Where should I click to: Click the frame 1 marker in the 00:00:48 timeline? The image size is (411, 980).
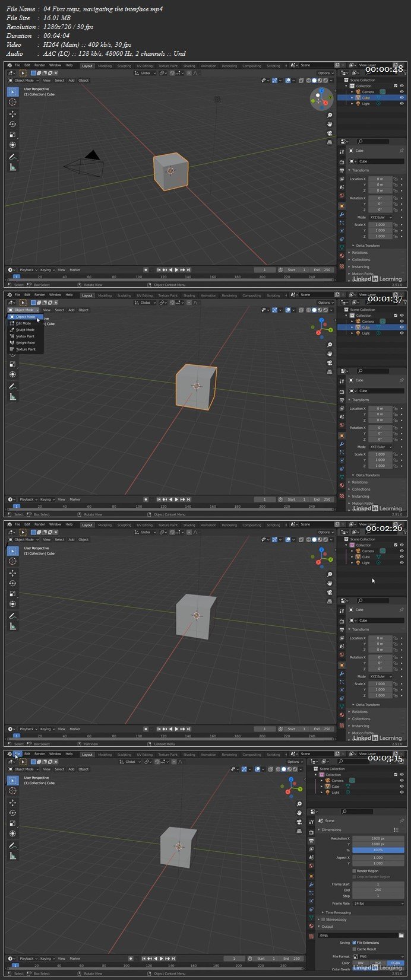pyautogui.click(x=16, y=276)
